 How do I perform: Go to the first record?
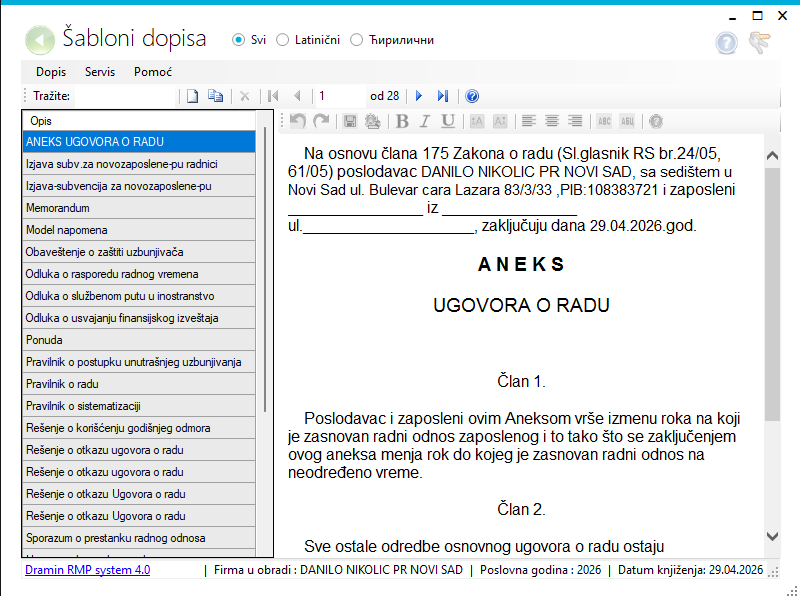pos(273,96)
